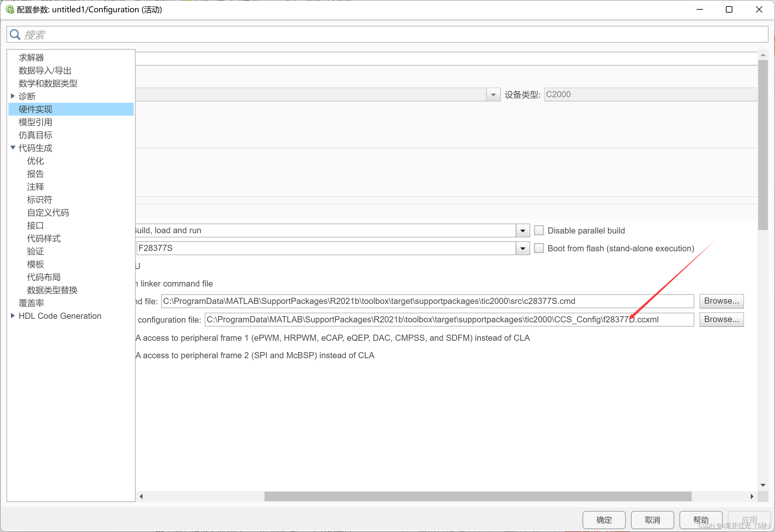Maximize the configuration window
Screen dimensions: 775x532
pyautogui.click(x=729, y=9)
